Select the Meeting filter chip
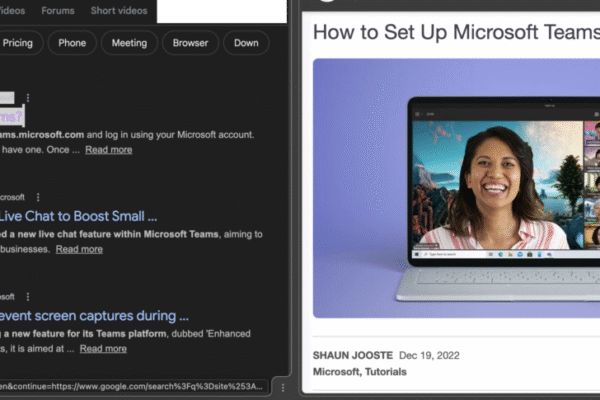 pos(129,43)
